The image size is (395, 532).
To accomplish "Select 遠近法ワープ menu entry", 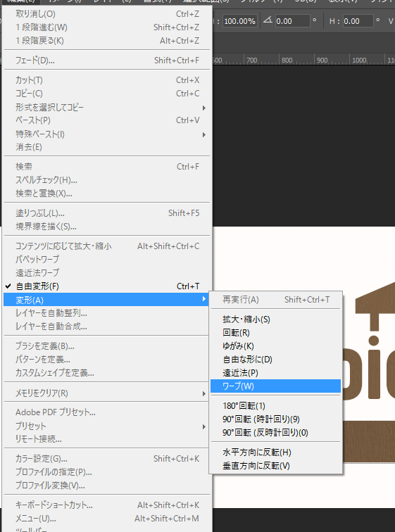I will (x=106, y=273).
